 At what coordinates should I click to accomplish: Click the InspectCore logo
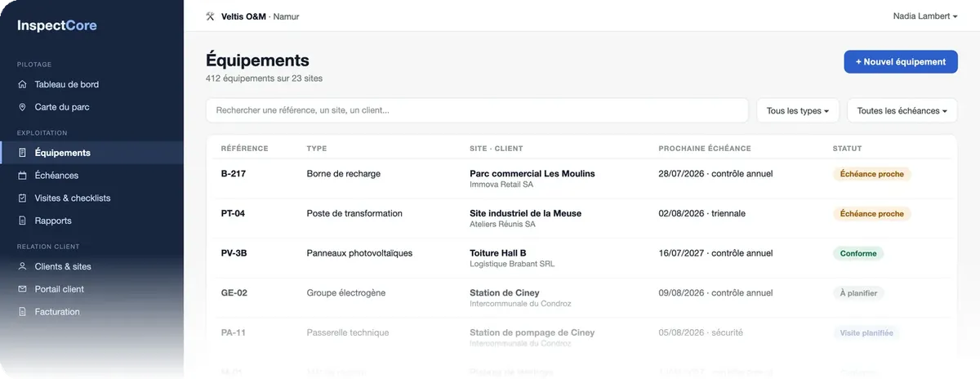pos(57,25)
